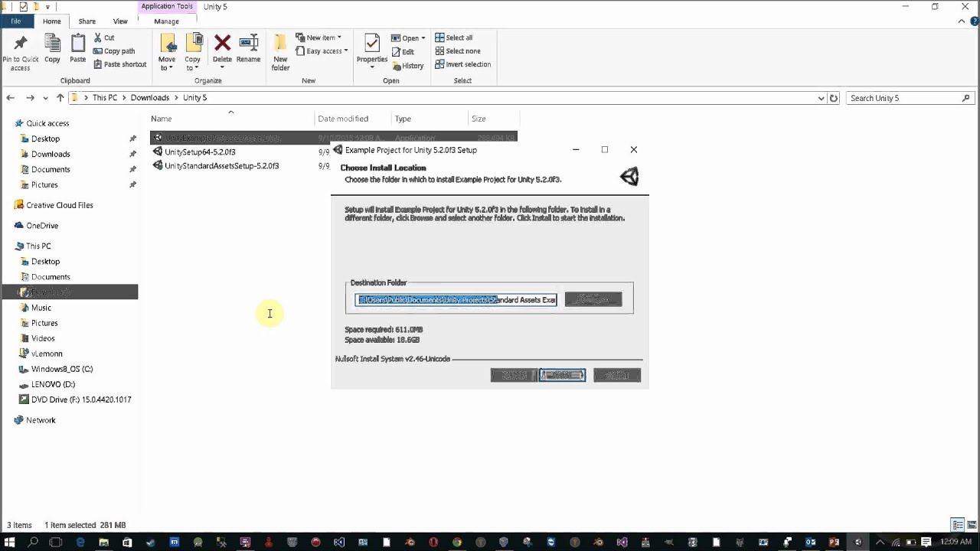Expand the address bar history dropdown
980x551 pixels.
click(x=822, y=98)
